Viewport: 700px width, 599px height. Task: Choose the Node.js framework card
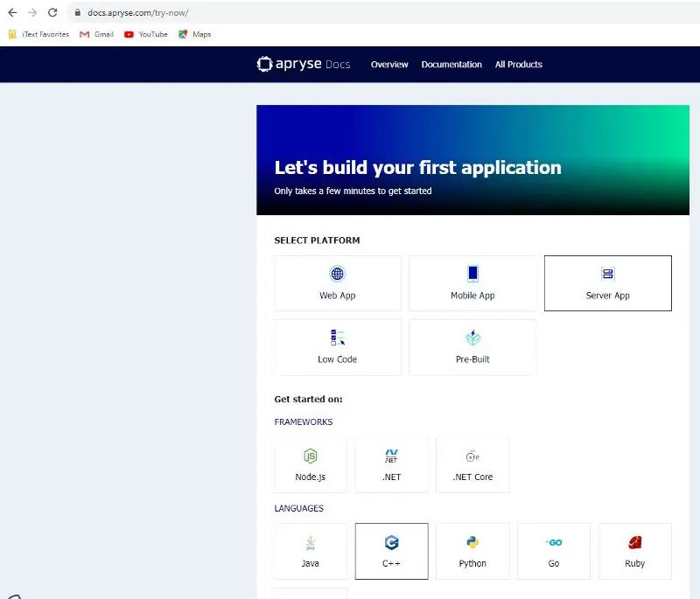pyautogui.click(x=311, y=464)
